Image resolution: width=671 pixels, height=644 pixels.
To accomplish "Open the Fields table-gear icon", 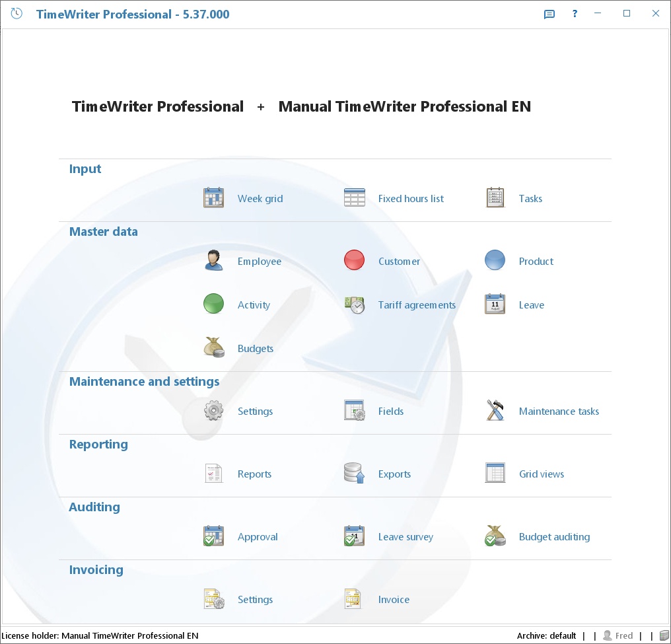I will 355,410.
